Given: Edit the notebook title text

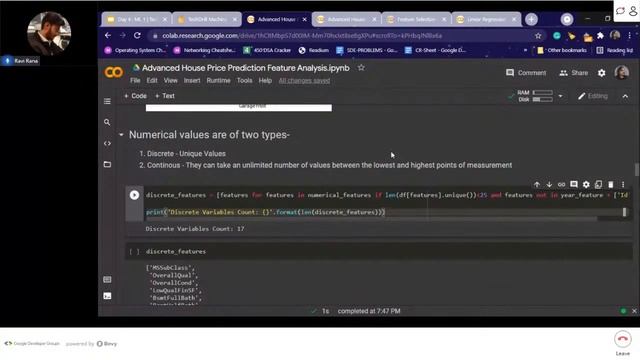Looking at the screenshot, I should click(x=246, y=68).
